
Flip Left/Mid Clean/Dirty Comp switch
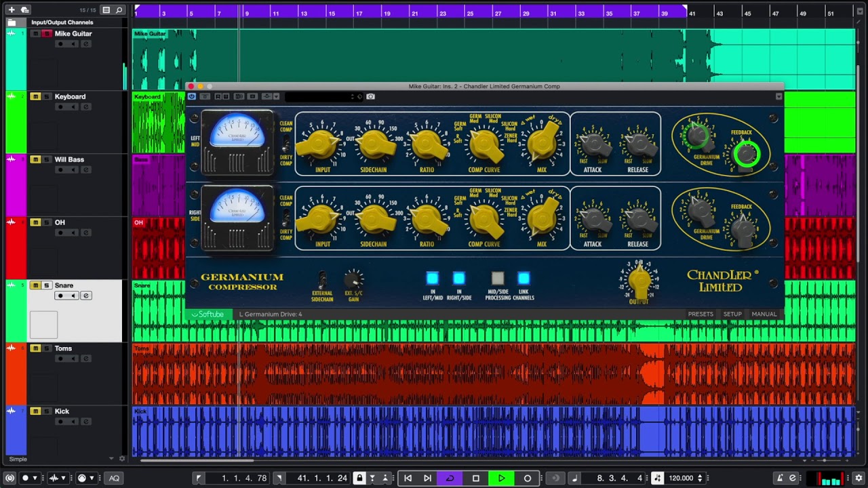(286, 144)
